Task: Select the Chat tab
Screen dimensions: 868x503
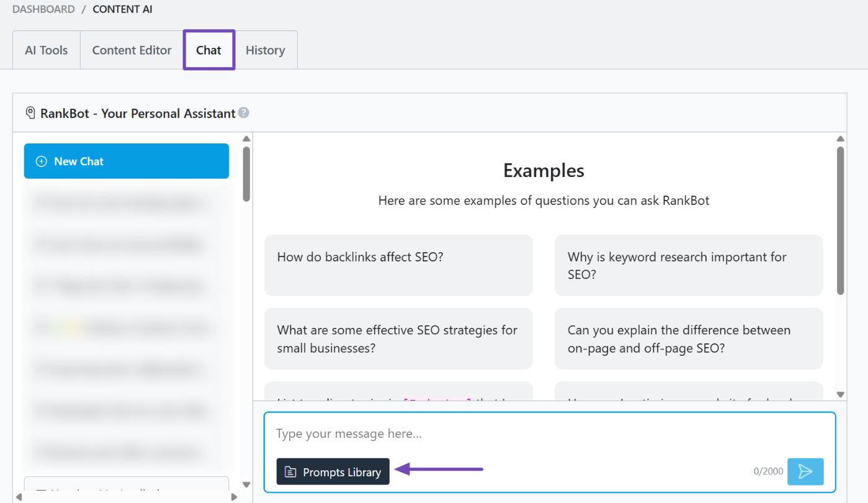Action: click(x=208, y=50)
